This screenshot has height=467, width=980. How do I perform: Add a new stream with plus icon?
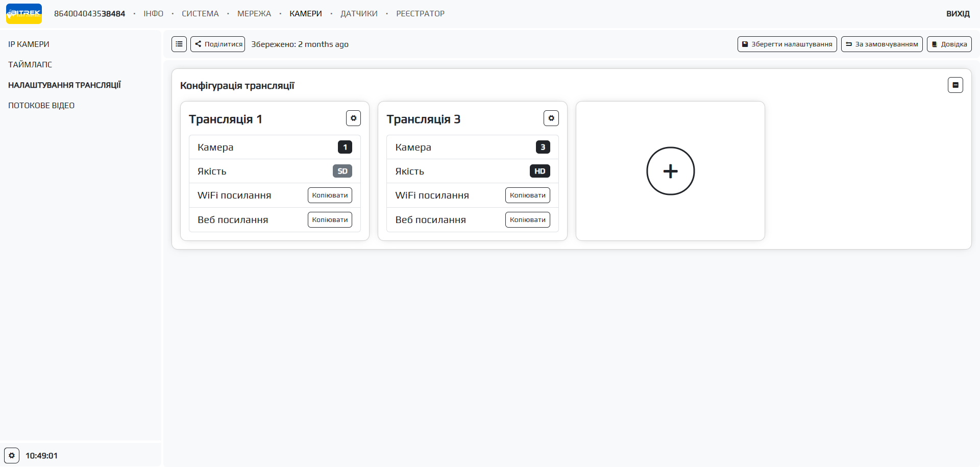coord(670,171)
